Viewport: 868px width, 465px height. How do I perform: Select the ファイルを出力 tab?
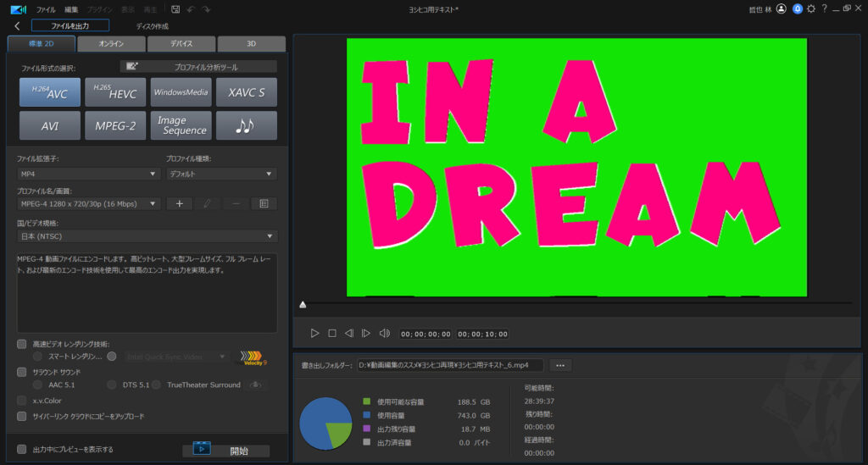(70, 25)
